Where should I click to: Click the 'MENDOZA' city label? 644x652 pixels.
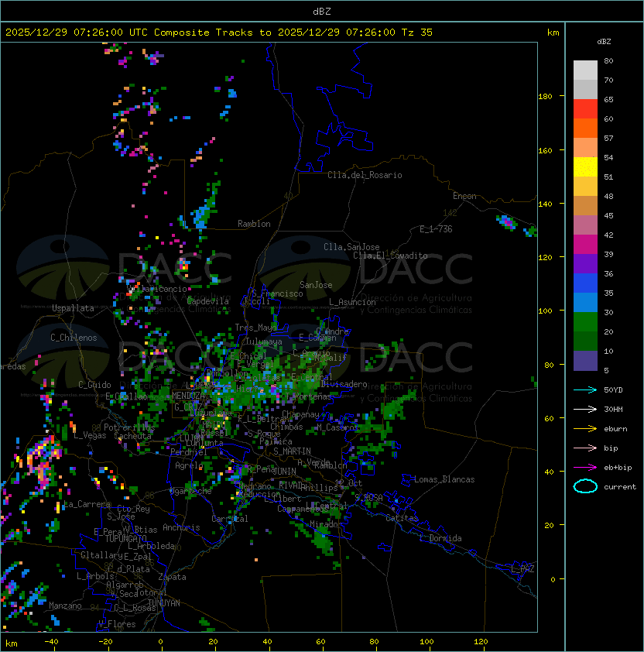(188, 396)
